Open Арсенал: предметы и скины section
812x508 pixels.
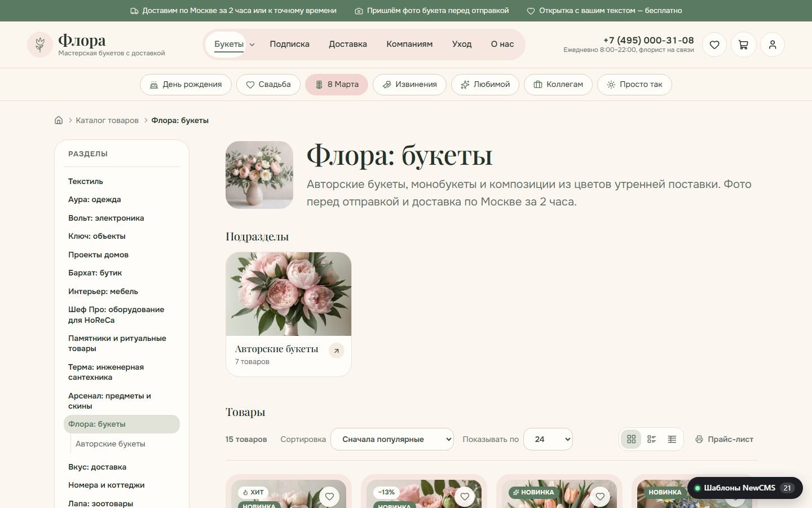click(x=122, y=401)
